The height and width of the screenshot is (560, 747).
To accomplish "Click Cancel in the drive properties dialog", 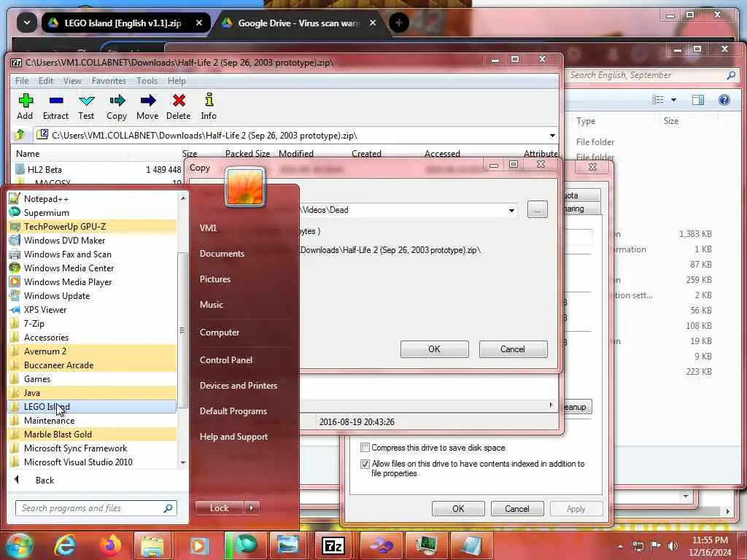I will click(517, 508).
